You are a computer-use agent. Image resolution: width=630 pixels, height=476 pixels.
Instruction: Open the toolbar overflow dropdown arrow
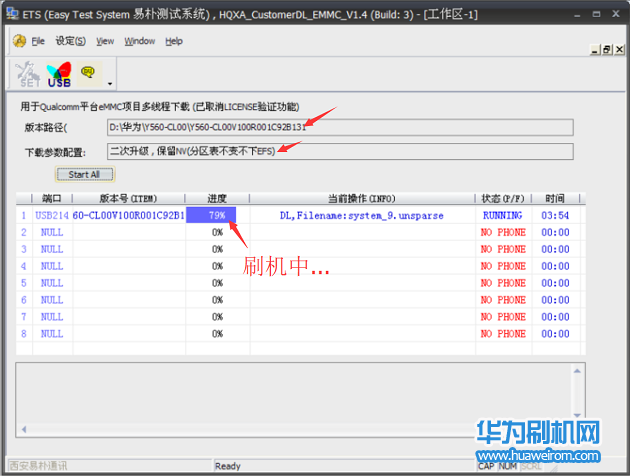(x=110, y=84)
